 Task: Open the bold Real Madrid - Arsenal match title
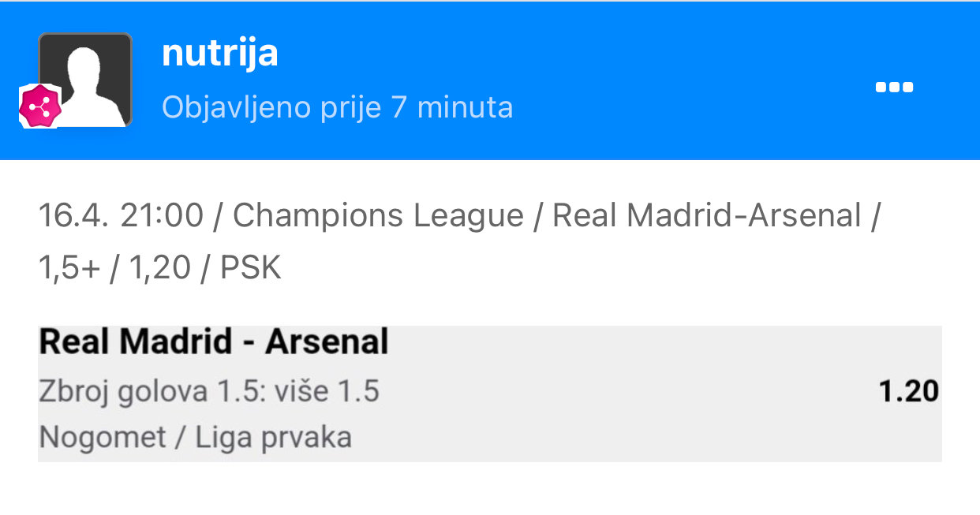[214, 342]
